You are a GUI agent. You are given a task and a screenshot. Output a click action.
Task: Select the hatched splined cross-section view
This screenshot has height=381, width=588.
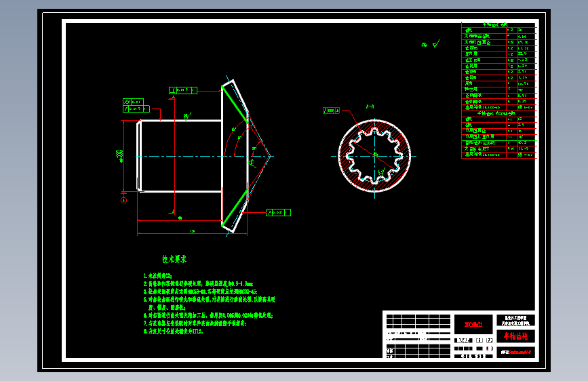point(374,156)
